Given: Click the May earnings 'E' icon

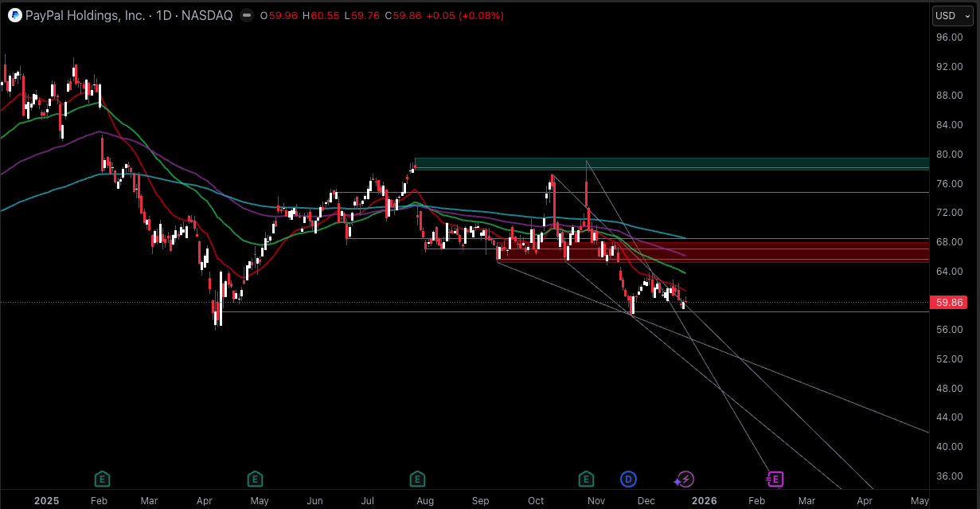Looking at the screenshot, I should (x=255, y=479).
